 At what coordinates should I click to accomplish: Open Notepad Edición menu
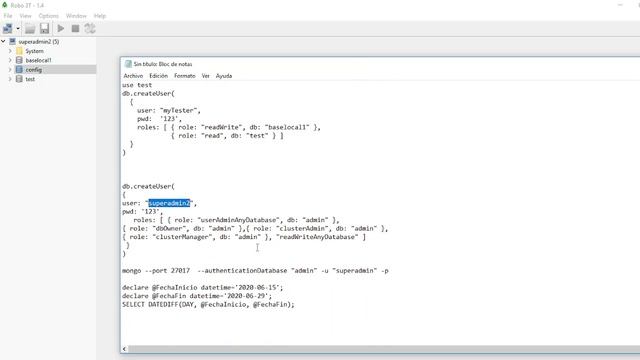click(158, 76)
